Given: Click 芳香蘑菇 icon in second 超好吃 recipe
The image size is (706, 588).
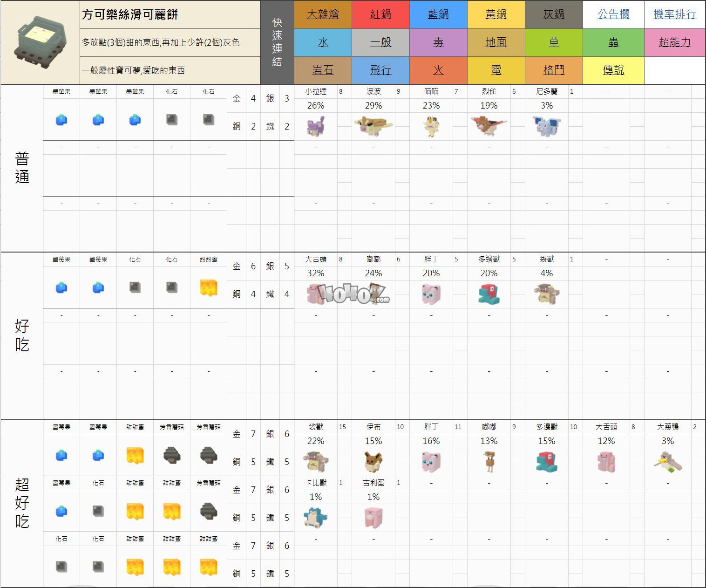Looking at the screenshot, I should pos(209,511).
